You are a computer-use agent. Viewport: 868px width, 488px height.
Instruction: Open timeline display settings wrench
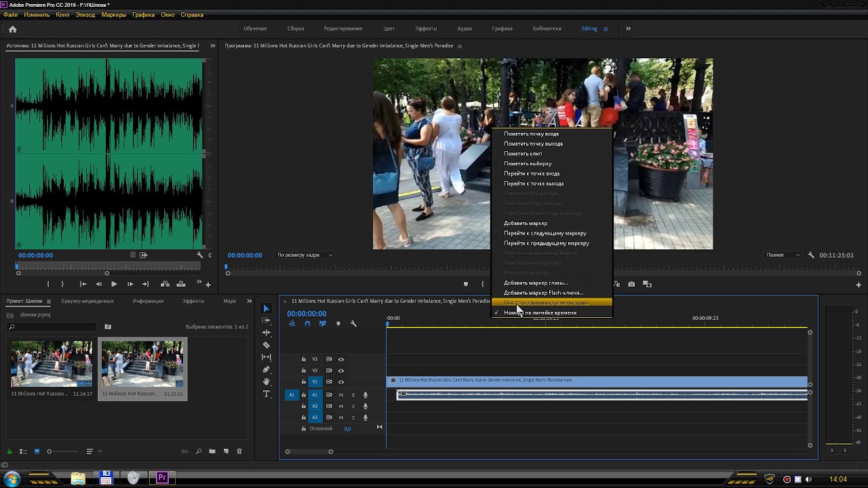353,324
